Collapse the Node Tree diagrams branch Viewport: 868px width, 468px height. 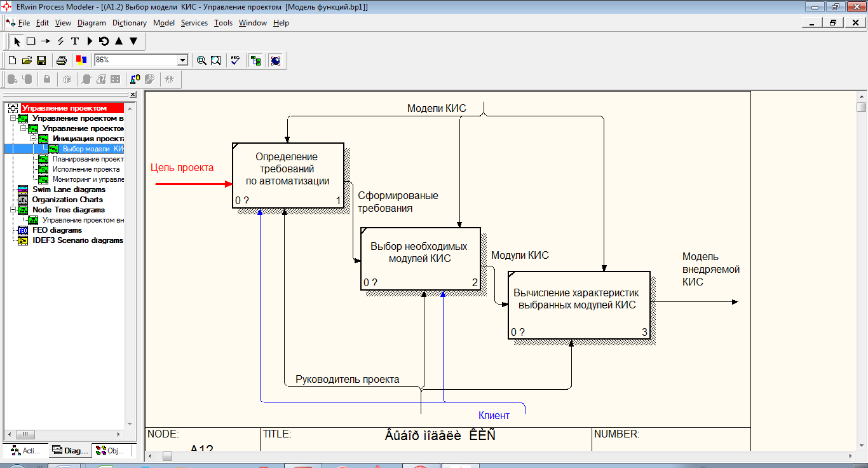pyautogui.click(x=13, y=210)
